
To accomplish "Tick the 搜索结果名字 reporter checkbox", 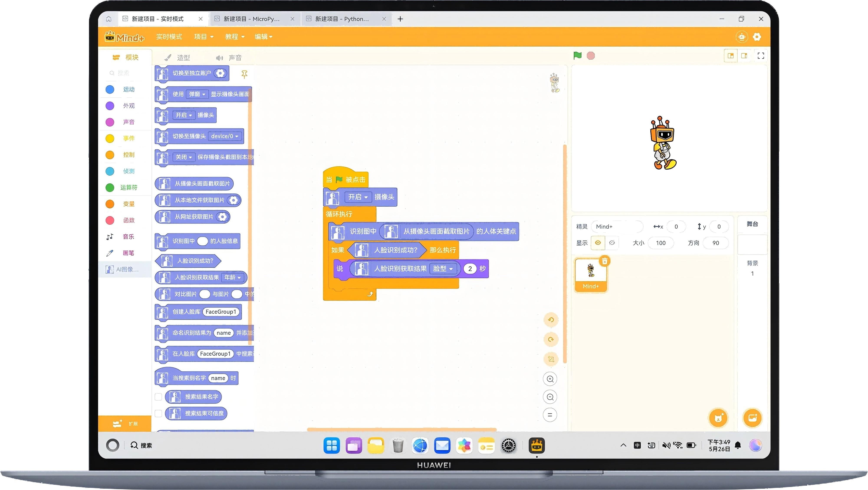I will click(158, 397).
